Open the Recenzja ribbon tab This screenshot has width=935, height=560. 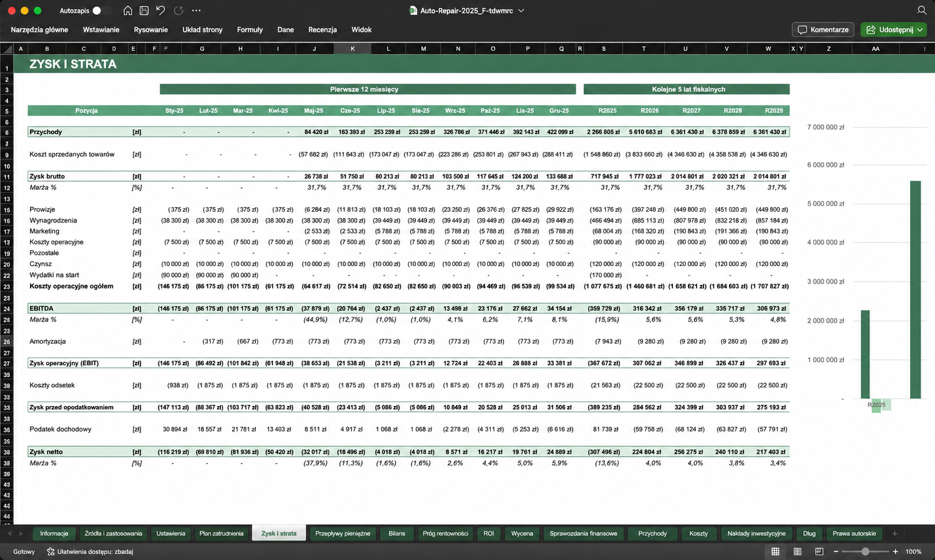(323, 29)
